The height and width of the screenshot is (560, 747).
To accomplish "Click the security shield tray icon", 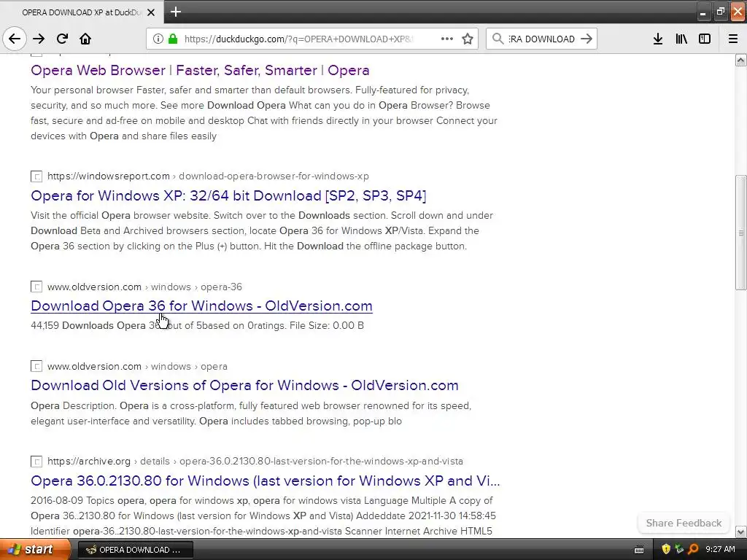I will 666,550.
